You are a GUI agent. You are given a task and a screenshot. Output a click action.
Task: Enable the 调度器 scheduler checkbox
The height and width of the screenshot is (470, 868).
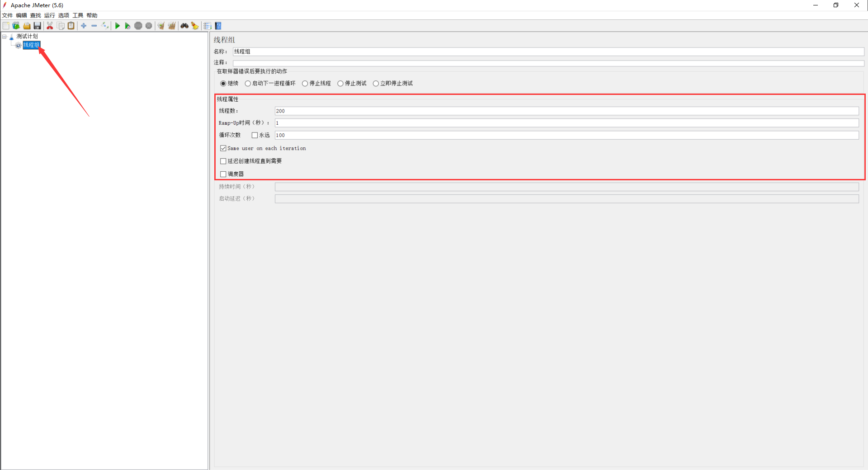click(223, 174)
